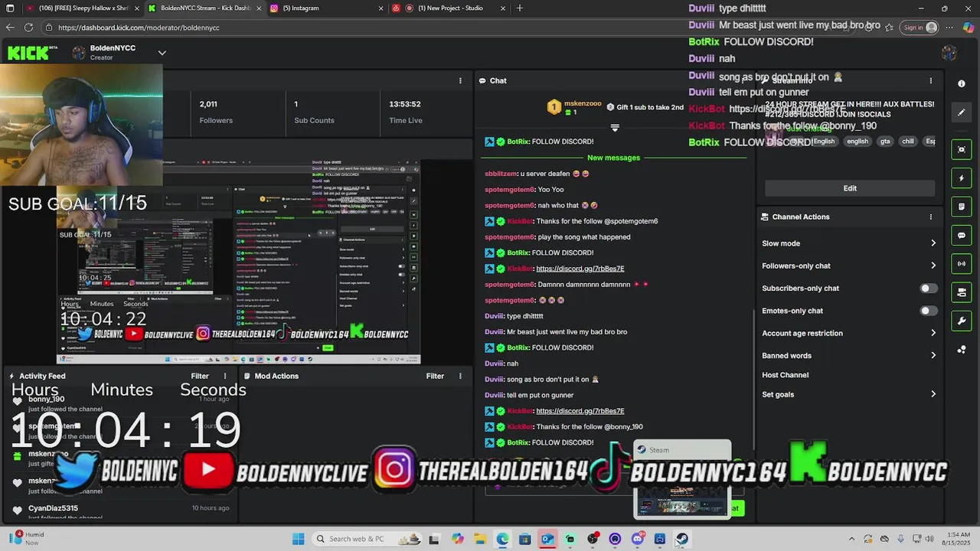980x551 pixels.
Task: Open lower discord.gg link in chat
Action: [580, 411]
